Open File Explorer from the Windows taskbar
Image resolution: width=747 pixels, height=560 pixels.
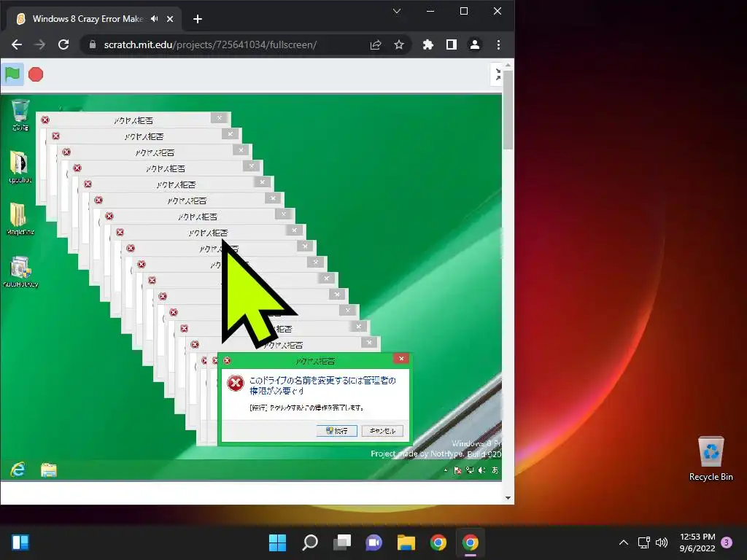(x=406, y=542)
